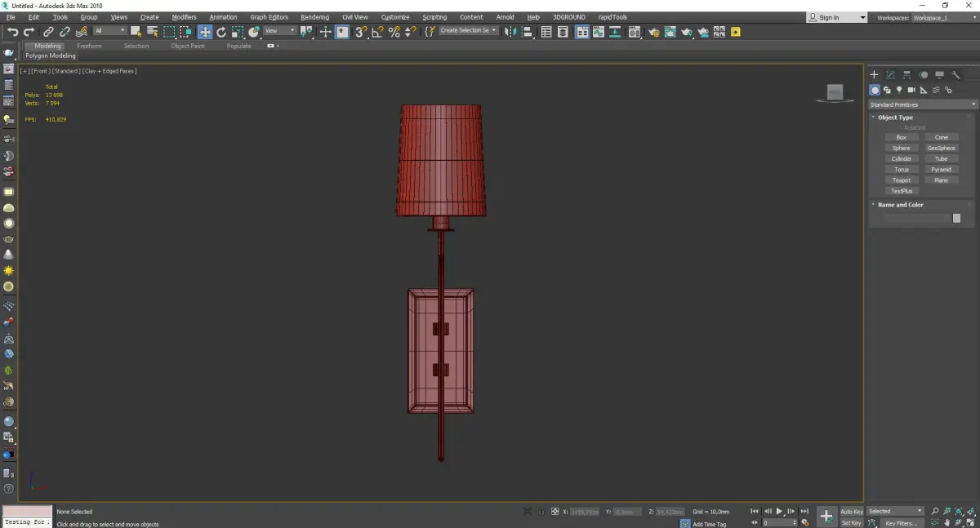This screenshot has width=980, height=528.
Task: Click the Unlink Selection icon
Action: coord(65,32)
